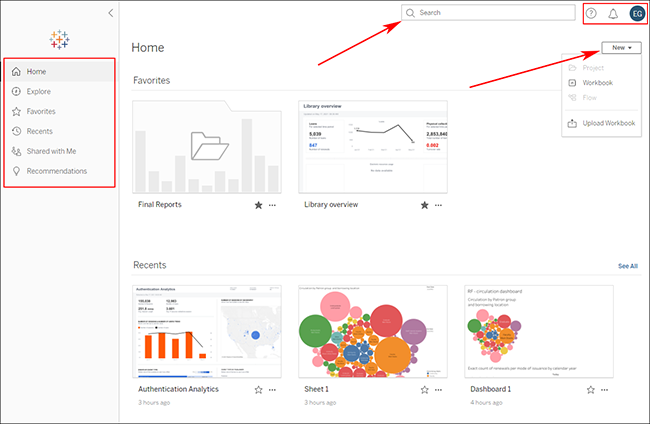The width and height of the screenshot is (650, 424).
Task: Open Favorites in the sidebar
Action: (x=60, y=111)
